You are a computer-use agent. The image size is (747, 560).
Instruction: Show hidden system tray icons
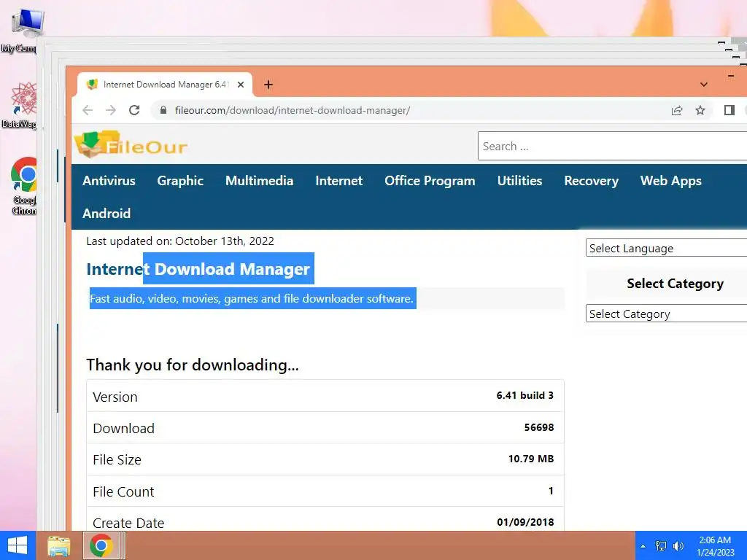point(643,546)
